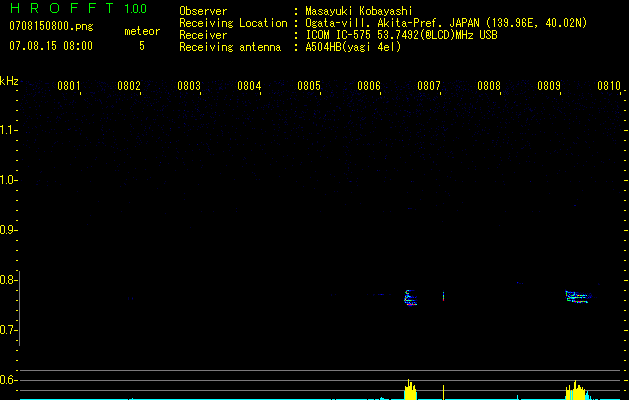Click the 0801 time marker
The width and height of the screenshot is (629, 400).
coord(69,86)
